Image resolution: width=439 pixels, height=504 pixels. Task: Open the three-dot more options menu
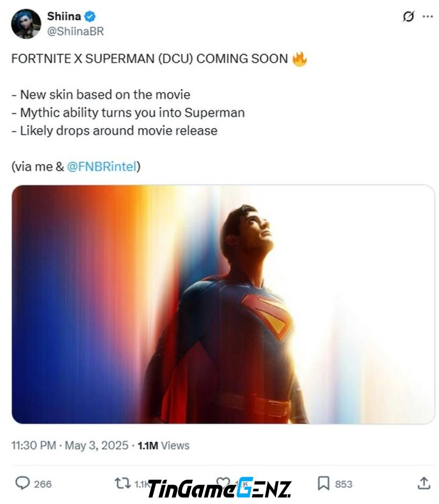(x=427, y=17)
